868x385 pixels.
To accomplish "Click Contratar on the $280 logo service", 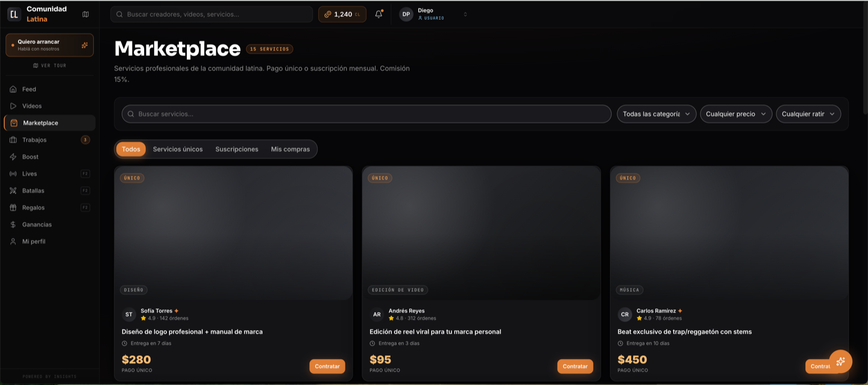I will (x=327, y=366).
